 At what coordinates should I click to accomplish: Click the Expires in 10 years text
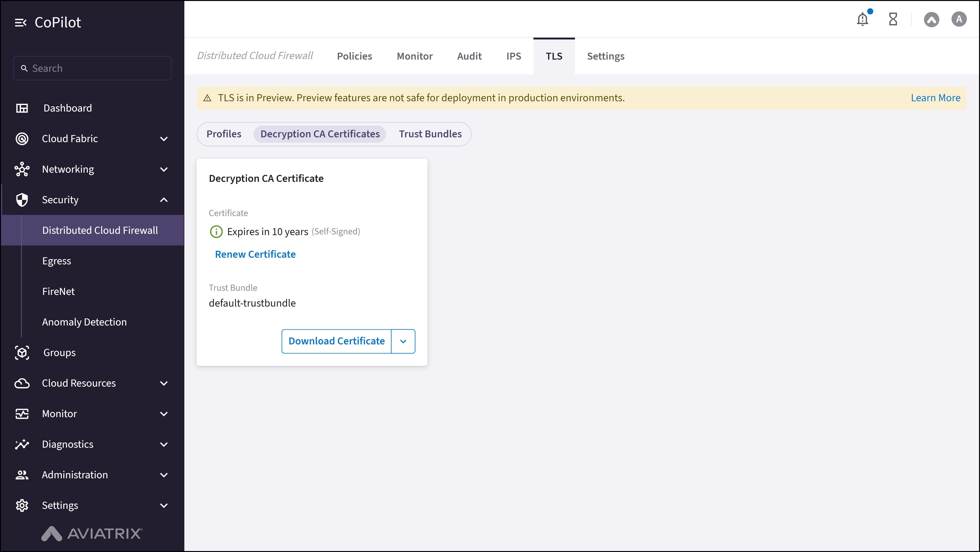pyautogui.click(x=267, y=232)
